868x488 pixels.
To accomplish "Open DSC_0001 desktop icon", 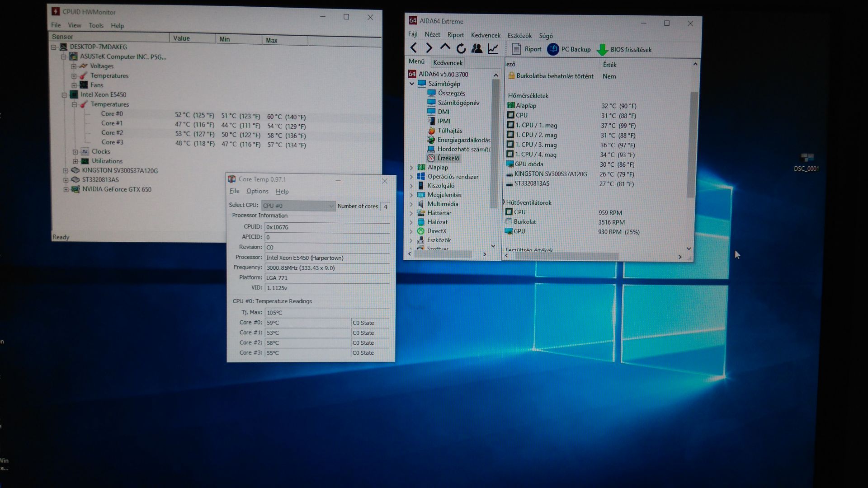I will [x=807, y=162].
